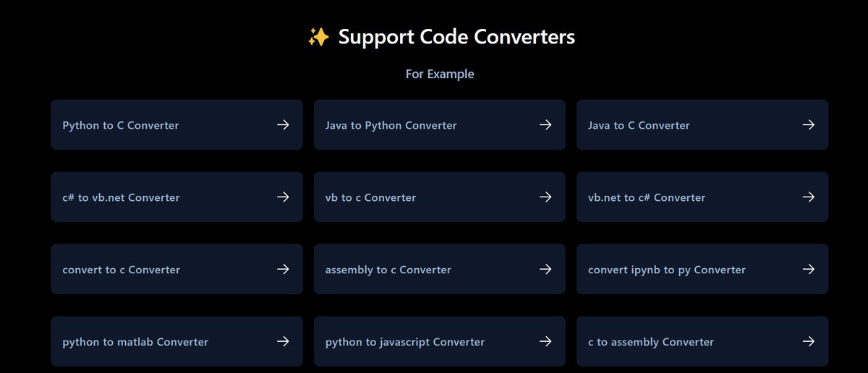This screenshot has height=373, width=868.
Task: Select the c to assembly Converter text
Action: coord(650,343)
